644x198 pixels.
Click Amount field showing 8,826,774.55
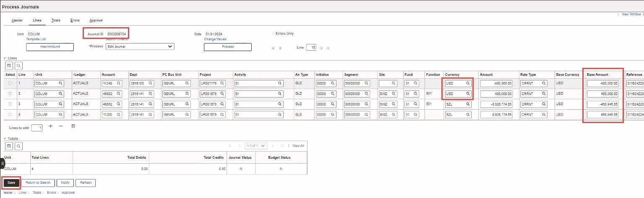point(497,114)
